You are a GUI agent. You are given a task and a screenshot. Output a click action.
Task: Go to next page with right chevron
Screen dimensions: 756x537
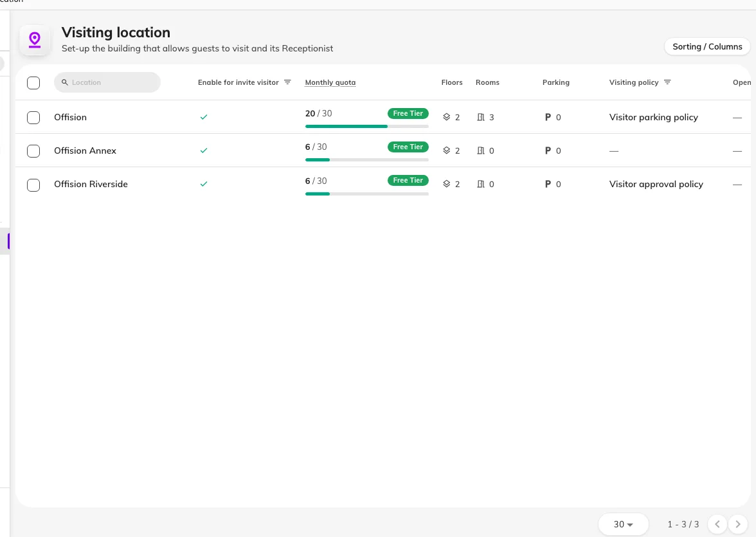738,524
